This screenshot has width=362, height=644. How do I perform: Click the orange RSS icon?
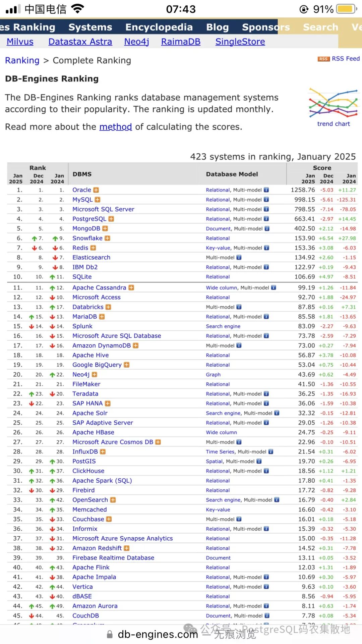tap(324, 59)
